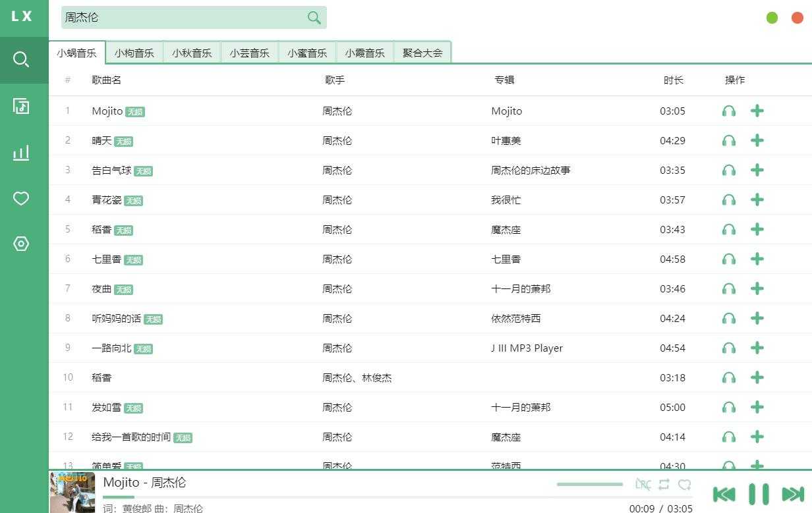Pause the current playback
Viewport: 812px width, 513px height.
click(x=759, y=493)
